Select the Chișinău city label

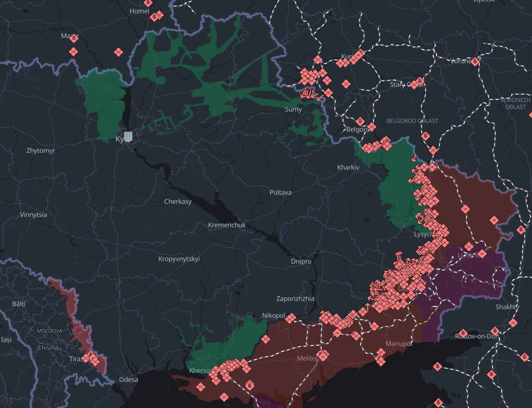[x=49, y=347]
